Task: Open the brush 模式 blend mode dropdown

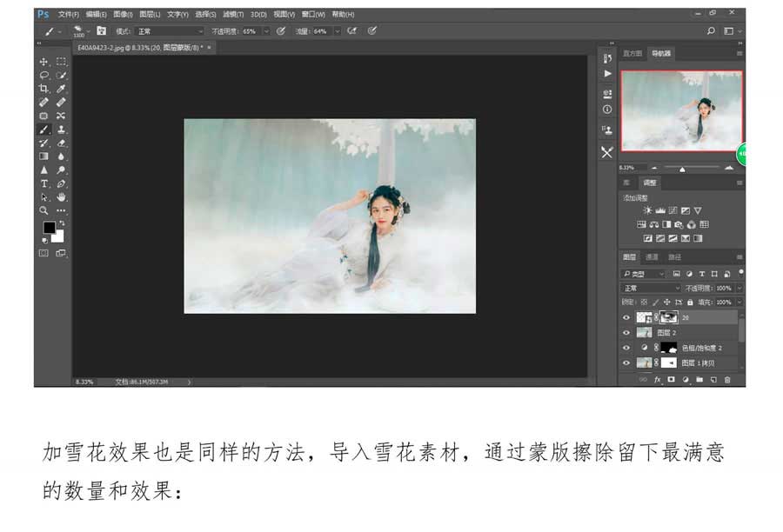Action: 168,31
